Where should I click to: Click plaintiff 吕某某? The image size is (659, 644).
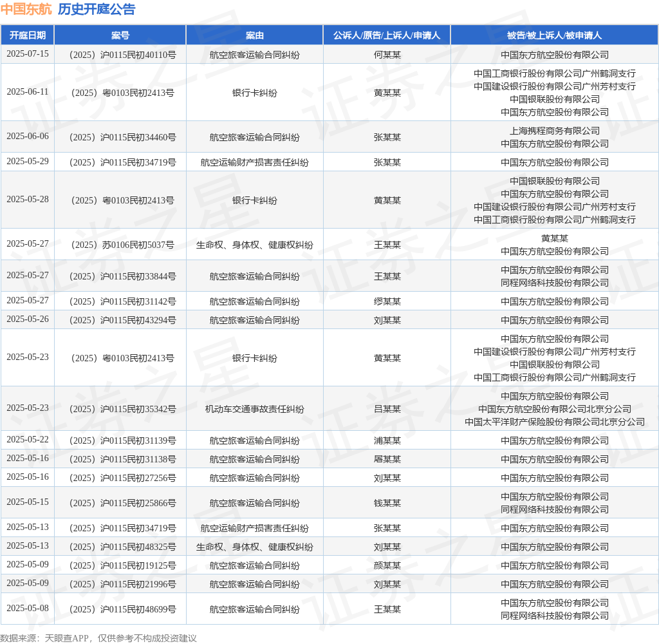pyautogui.click(x=387, y=409)
